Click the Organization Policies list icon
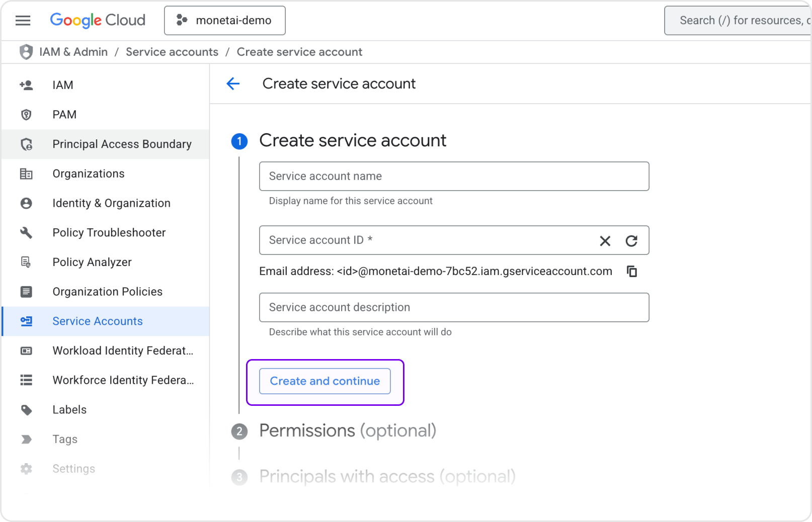The image size is (812, 522). click(26, 292)
